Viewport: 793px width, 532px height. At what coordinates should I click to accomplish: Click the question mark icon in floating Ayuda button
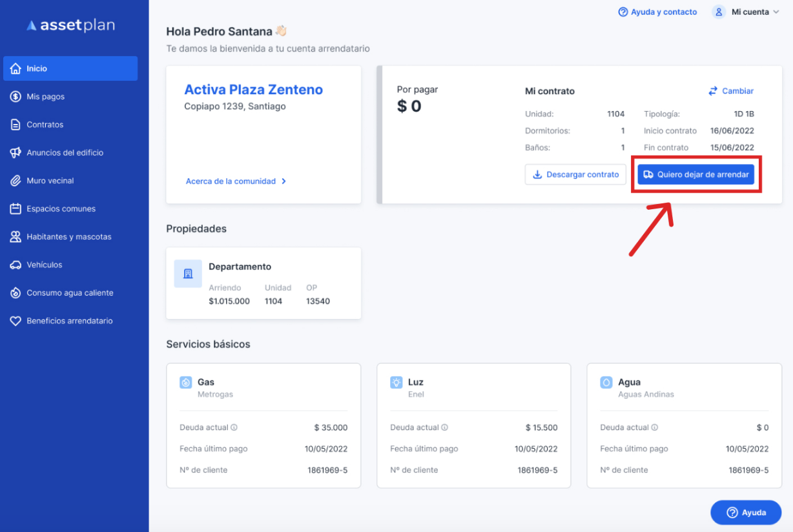732,513
